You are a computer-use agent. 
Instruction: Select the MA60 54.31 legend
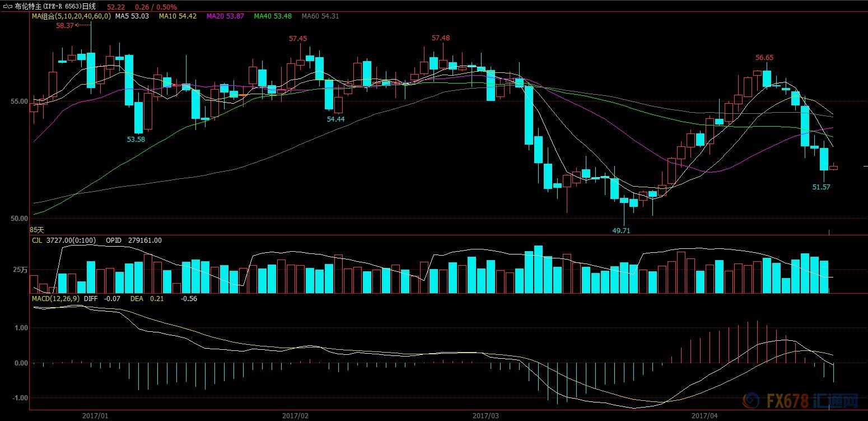click(320, 16)
